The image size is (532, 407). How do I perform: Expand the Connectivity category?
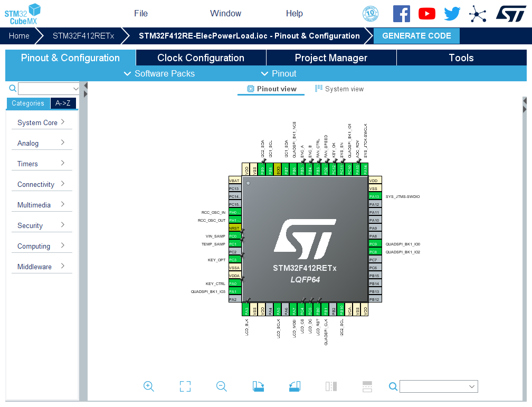(41, 184)
